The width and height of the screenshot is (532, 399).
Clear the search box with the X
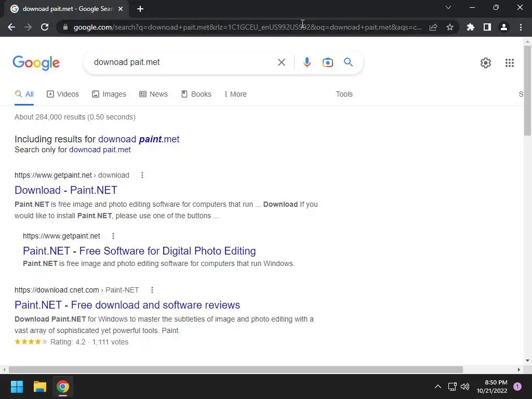click(x=281, y=62)
